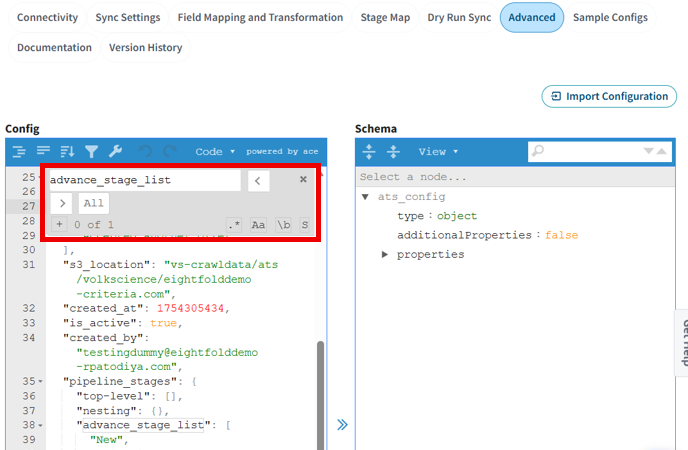Click the Schema search input field
This screenshot has width=688, height=450.
point(590,151)
